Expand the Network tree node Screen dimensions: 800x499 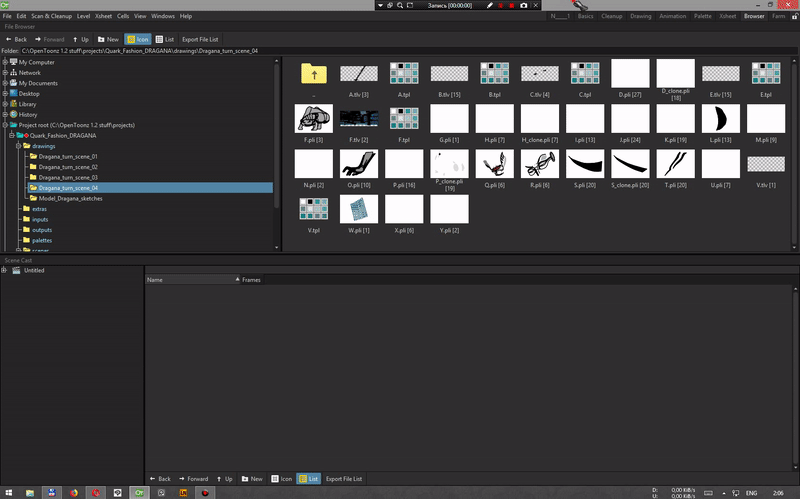pyautogui.click(x=5, y=72)
